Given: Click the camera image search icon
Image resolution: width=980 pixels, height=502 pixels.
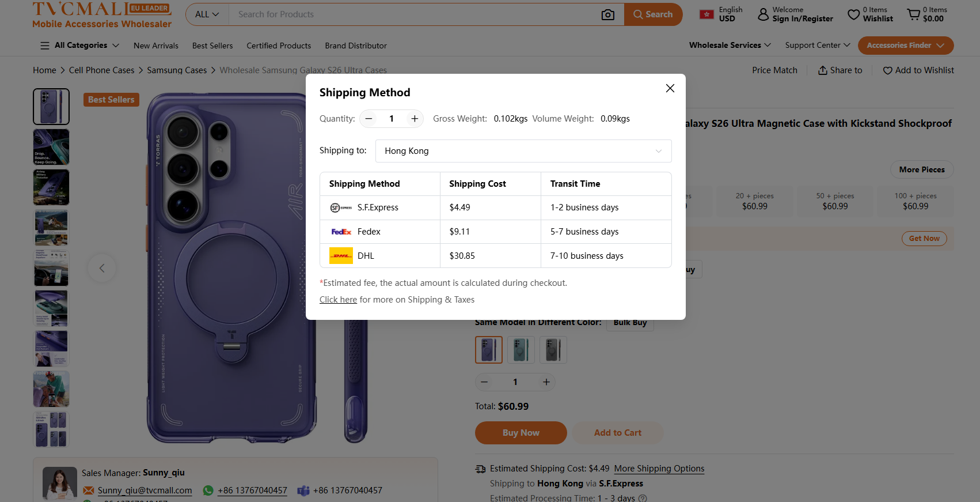Looking at the screenshot, I should click(607, 14).
